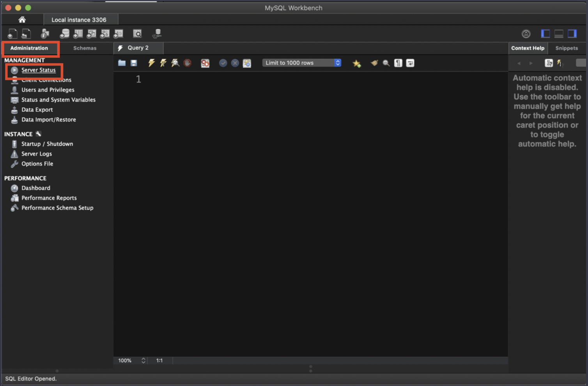Commit transaction checkmark icon
The height and width of the screenshot is (386, 588).
[223, 63]
